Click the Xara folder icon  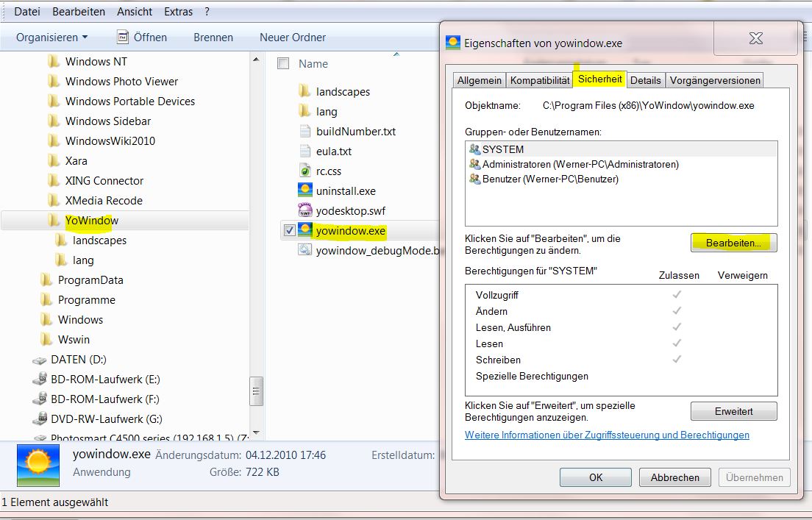(54, 160)
